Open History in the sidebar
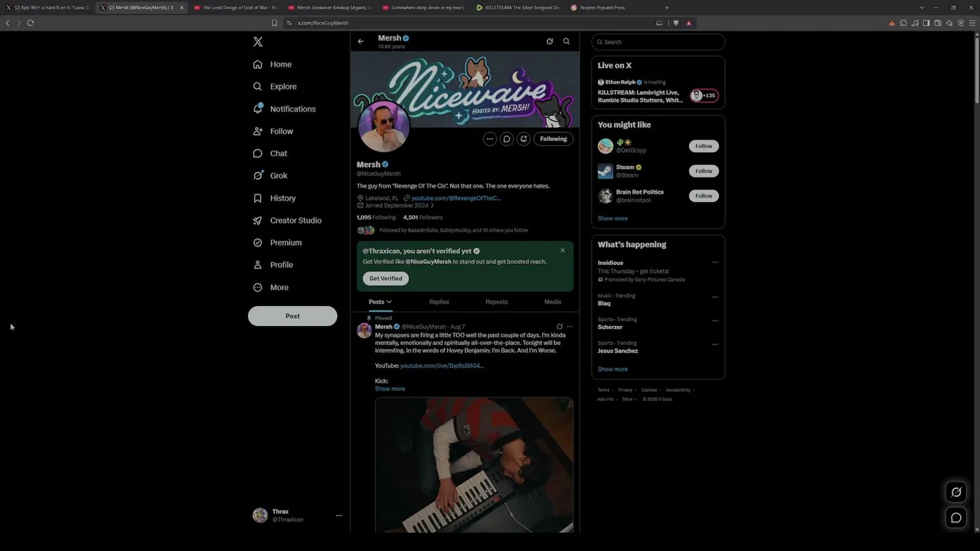The image size is (980, 551). tap(273, 198)
